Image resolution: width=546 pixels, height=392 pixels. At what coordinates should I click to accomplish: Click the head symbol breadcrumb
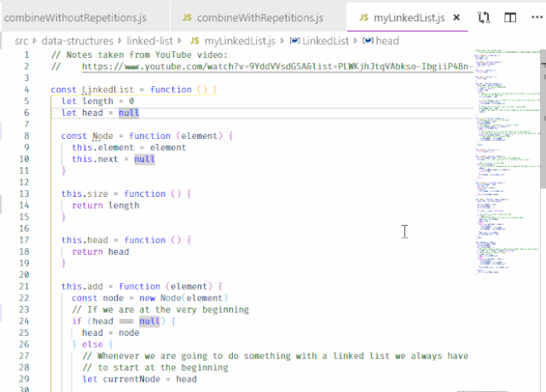(387, 41)
